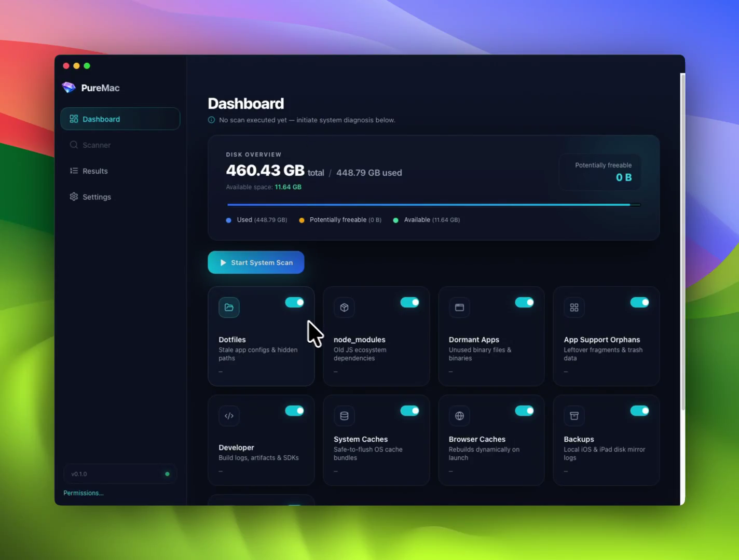Click the Results list icon in sidebar
This screenshot has height=560, width=739.
click(74, 171)
